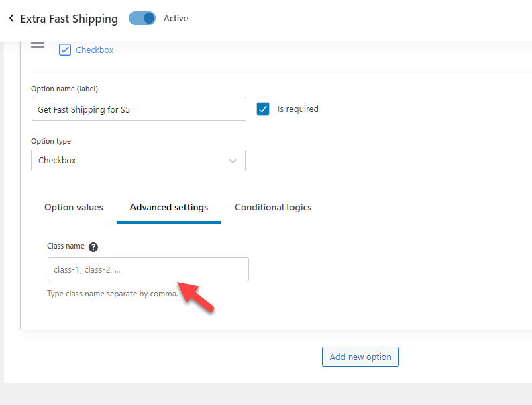The image size is (532, 405).
Task: Open the Option type dropdown
Action: click(138, 161)
